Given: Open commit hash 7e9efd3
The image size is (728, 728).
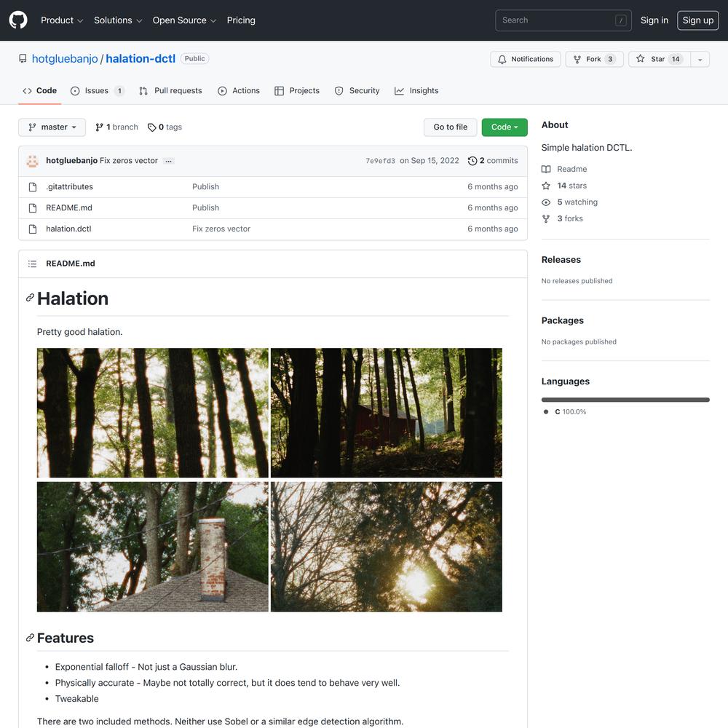Looking at the screenshot, I should 380,161.
